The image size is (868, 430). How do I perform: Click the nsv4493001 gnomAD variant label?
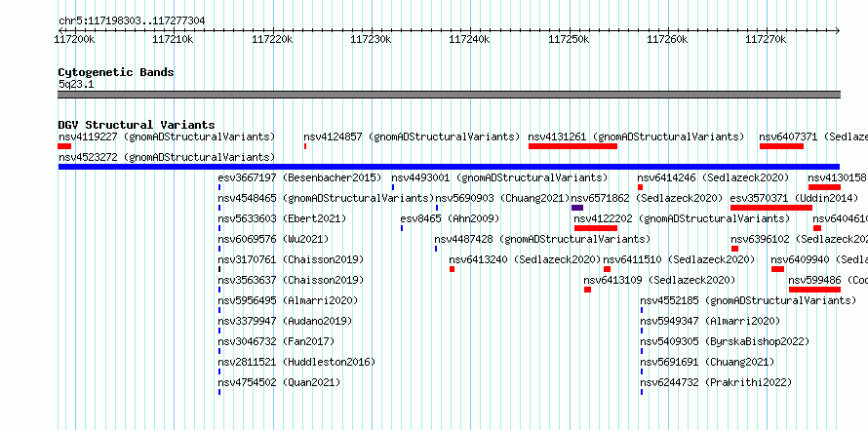[x=499, y=177]
